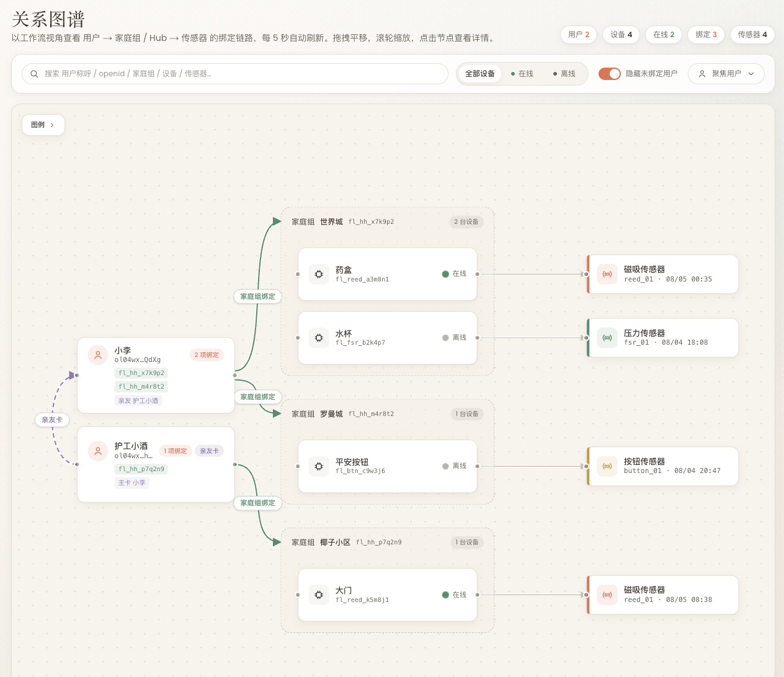Select the 在线 device filter
The image size is (784, 677).
522,74
